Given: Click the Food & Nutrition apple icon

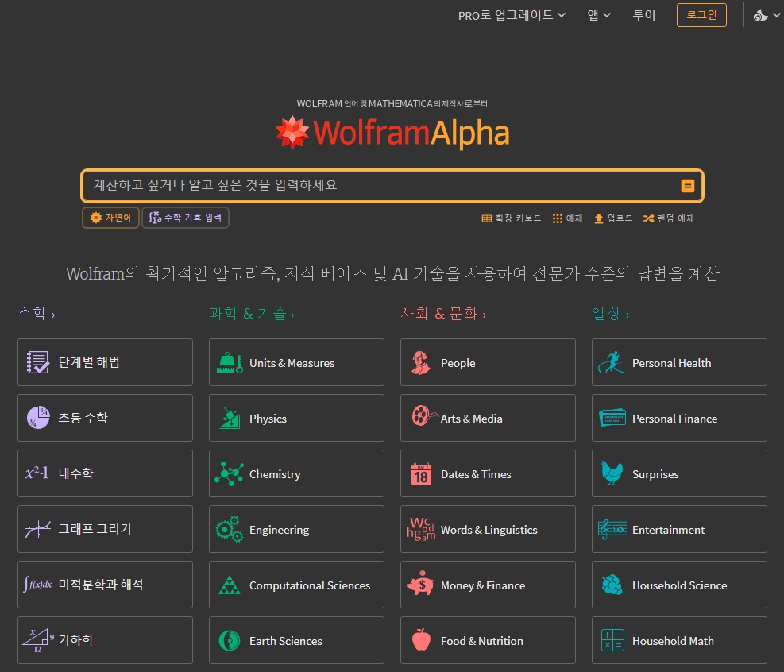Looking at the screenshot, I should point(421,639).
